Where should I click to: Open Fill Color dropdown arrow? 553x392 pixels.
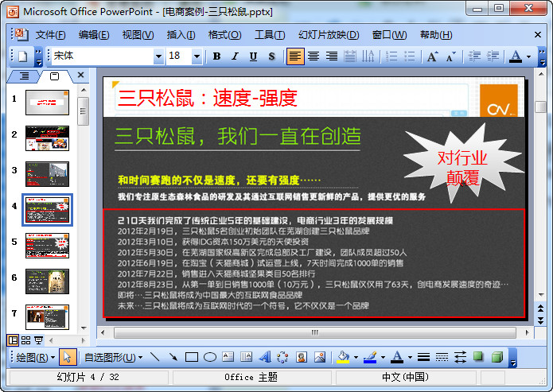pos(356,358)
